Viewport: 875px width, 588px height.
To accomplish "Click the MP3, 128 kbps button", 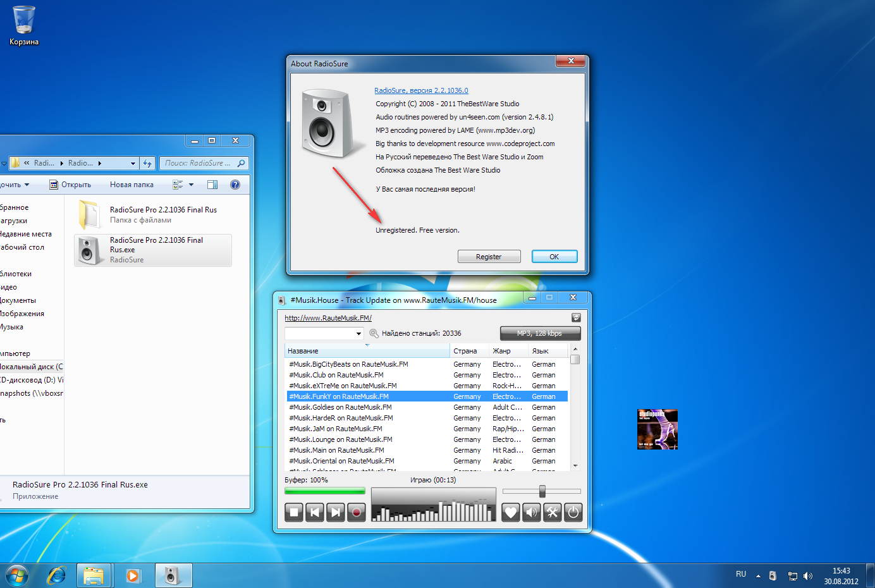I will (540, 333).
